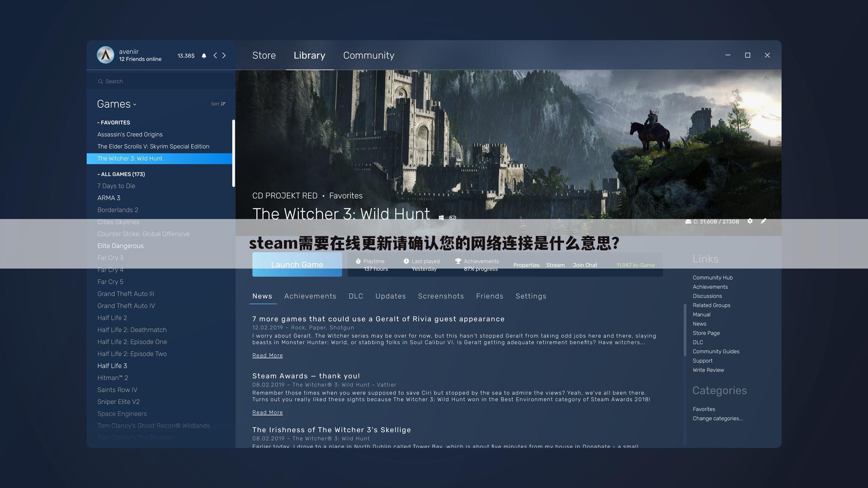Open the Sort order icon
This screenshot has height=488, width=868.
[x=223, y=104]
